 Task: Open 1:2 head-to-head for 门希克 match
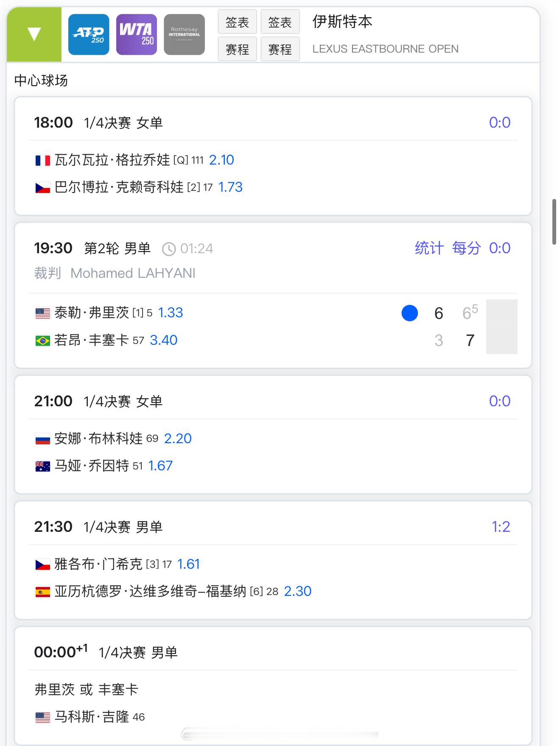click(501, 527)
